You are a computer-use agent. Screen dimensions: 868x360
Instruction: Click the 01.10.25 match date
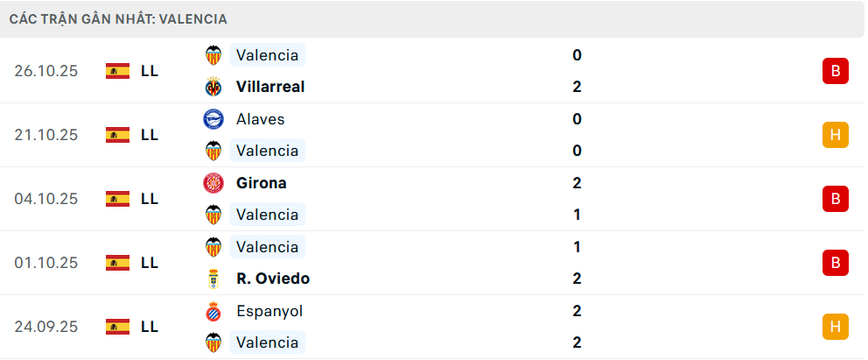(46, 263)
